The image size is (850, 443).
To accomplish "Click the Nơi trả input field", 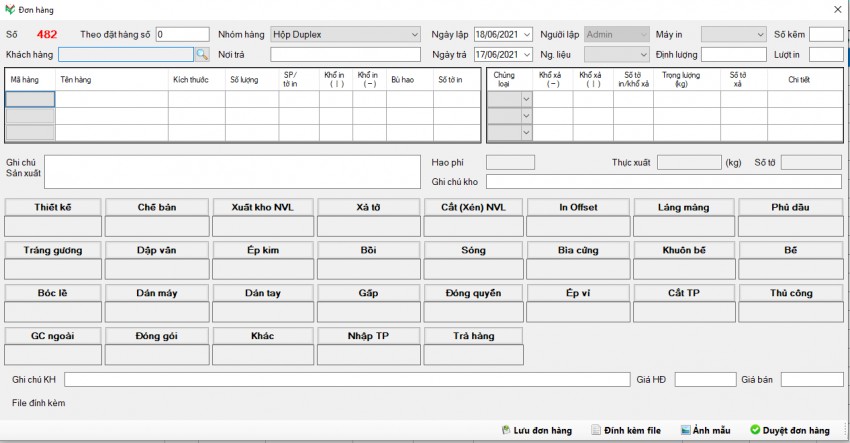I will click(x=344, y=54).
